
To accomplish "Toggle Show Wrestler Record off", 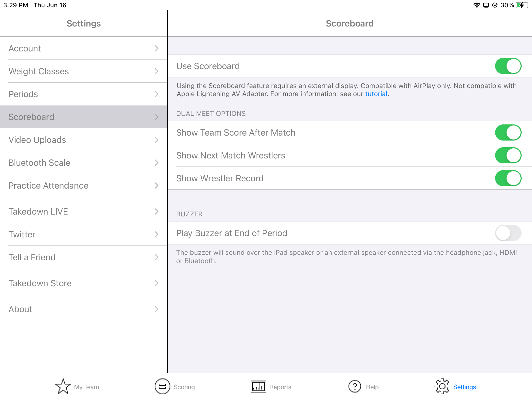I will [508, 178].
